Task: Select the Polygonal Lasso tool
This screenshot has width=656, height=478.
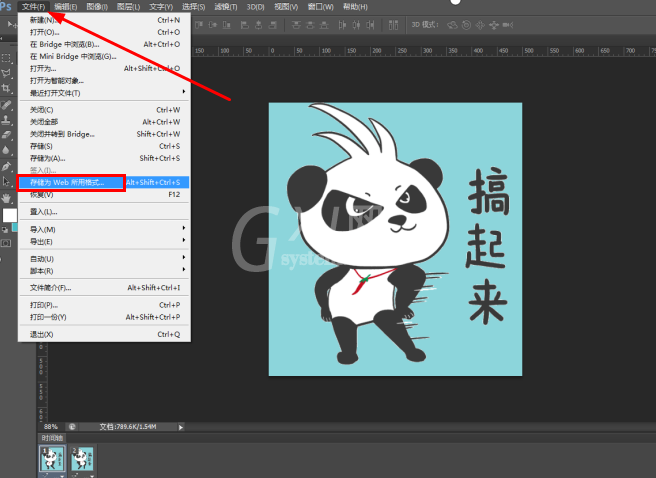Action: [6, 73]
